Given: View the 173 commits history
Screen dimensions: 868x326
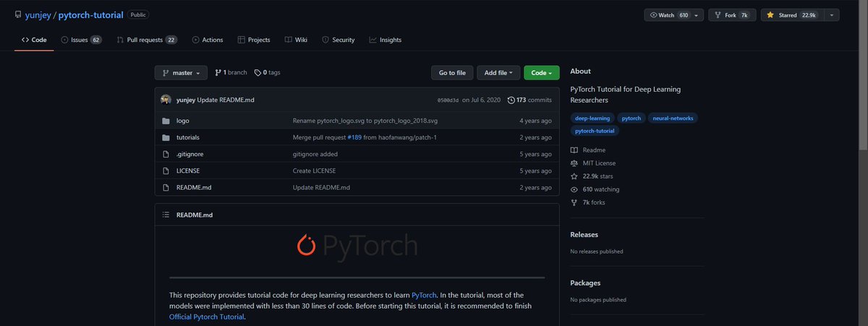Looking at the screenshot, I should pos(529,100).
